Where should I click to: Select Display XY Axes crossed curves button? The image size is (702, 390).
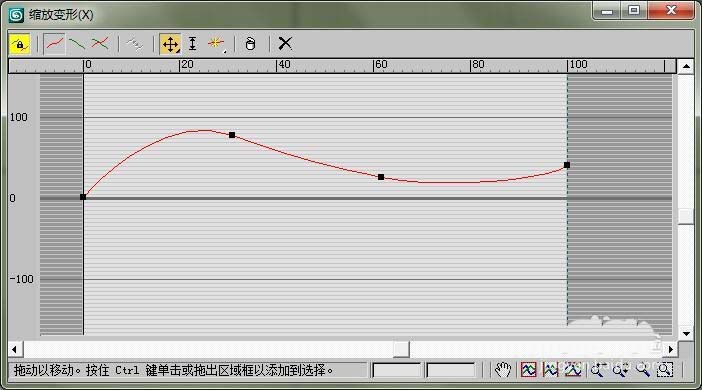(99, 44)
